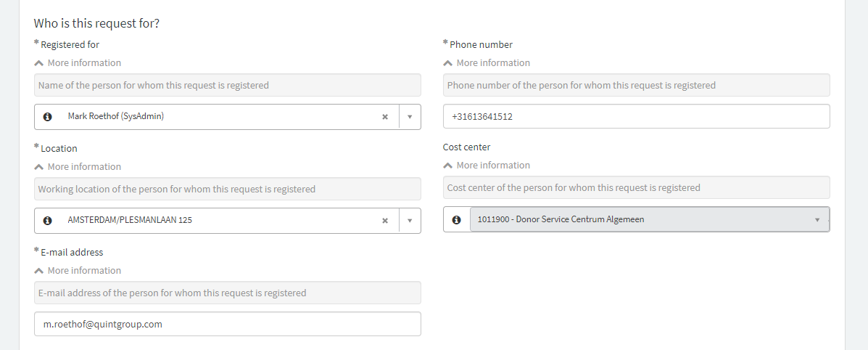Viewport: 868px width, 350px height.
Task: Collapse More information under Location
Action: [78, 166]
